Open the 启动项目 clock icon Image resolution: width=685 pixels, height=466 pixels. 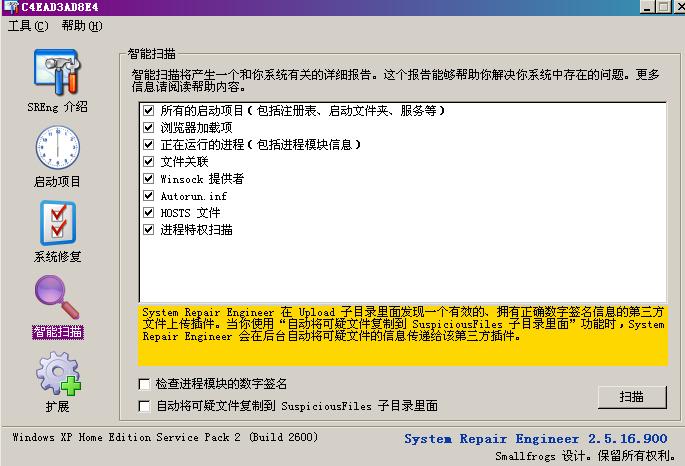coord(57,147)
